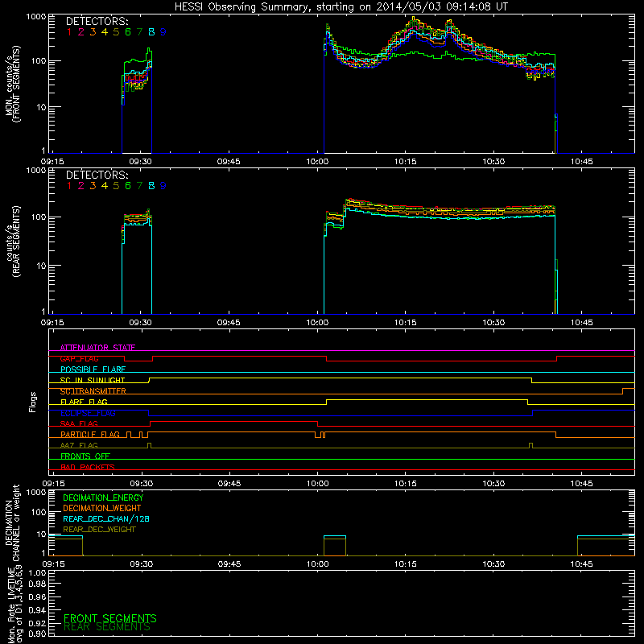Click the FLARE_FLAG label
The width and height of the screenshot is (644, 644).
(x=84, y=402)
